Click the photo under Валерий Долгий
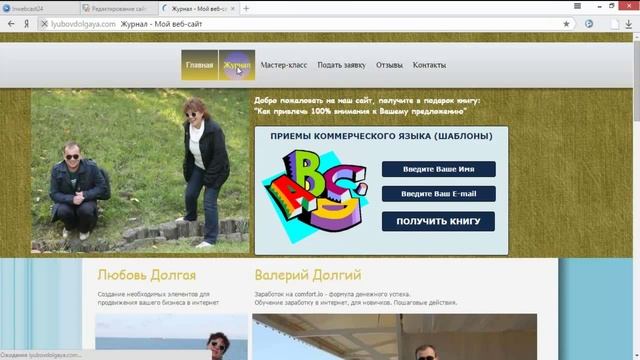The height and width of the screenshot is (360, 640). point(395,337)
